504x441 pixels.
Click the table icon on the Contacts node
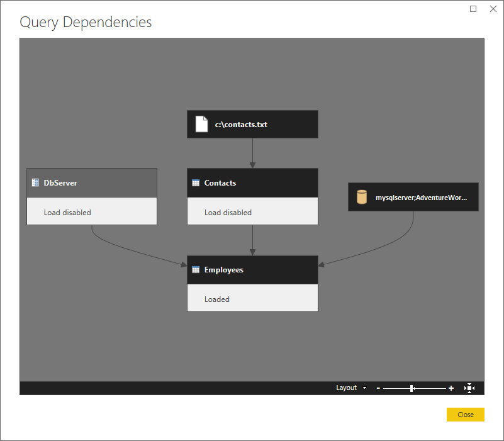pyautogui.click(x=196, y=182)
